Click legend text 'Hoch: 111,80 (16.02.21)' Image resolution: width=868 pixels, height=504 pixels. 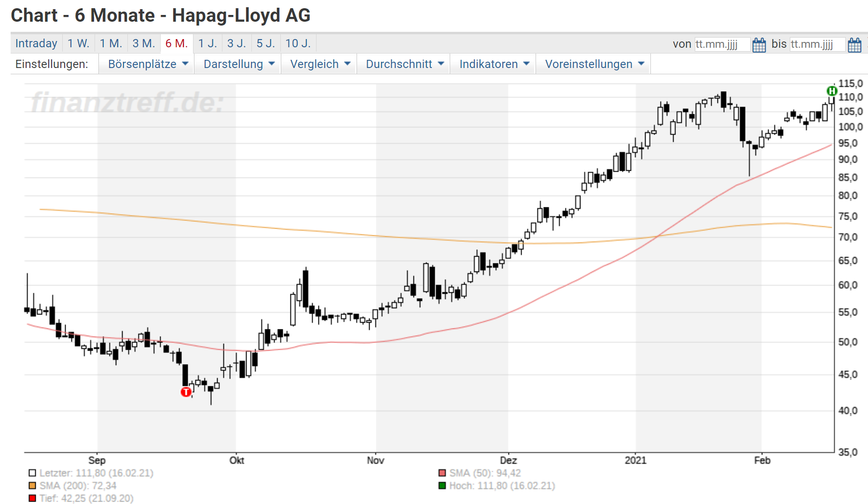502,486
